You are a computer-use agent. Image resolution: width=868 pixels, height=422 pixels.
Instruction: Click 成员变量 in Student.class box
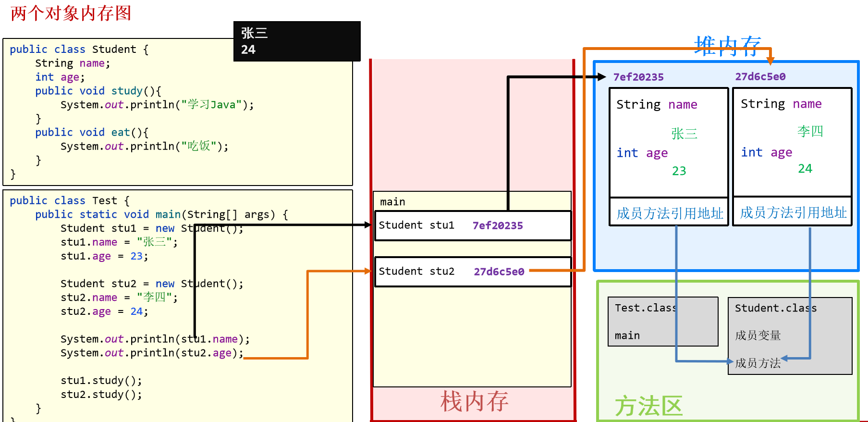click(x=758, y=335)
